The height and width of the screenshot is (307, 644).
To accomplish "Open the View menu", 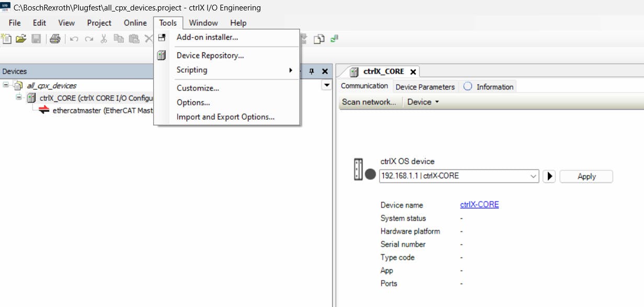I will [x=66, y=23].
